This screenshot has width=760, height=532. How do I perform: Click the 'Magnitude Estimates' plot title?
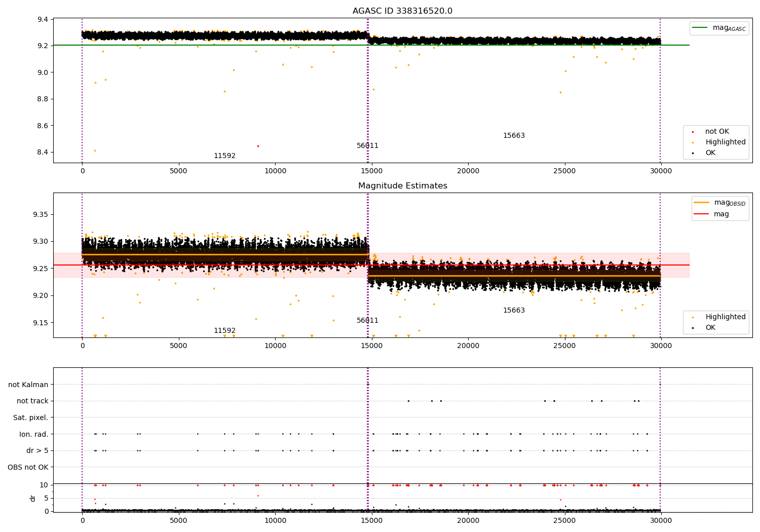[402, 186]
